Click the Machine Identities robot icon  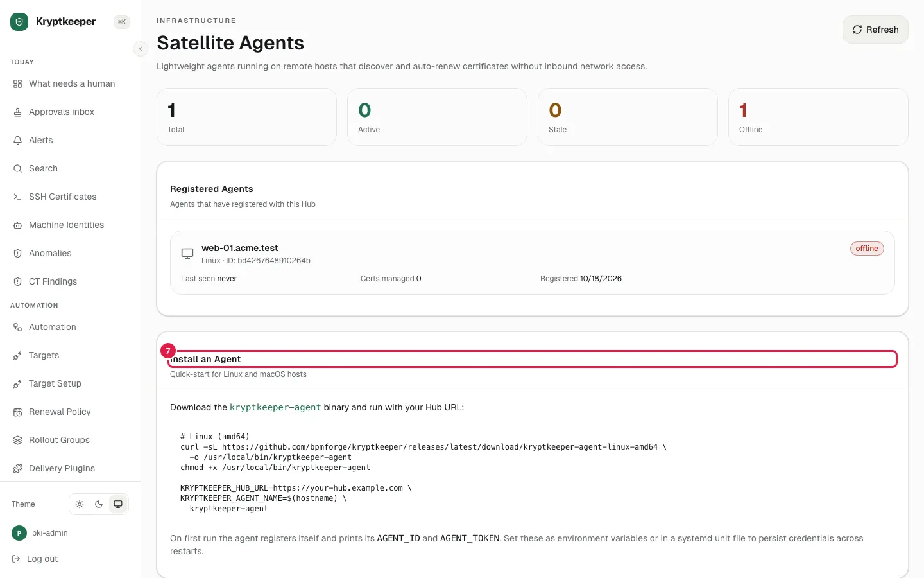pos(17,225)
